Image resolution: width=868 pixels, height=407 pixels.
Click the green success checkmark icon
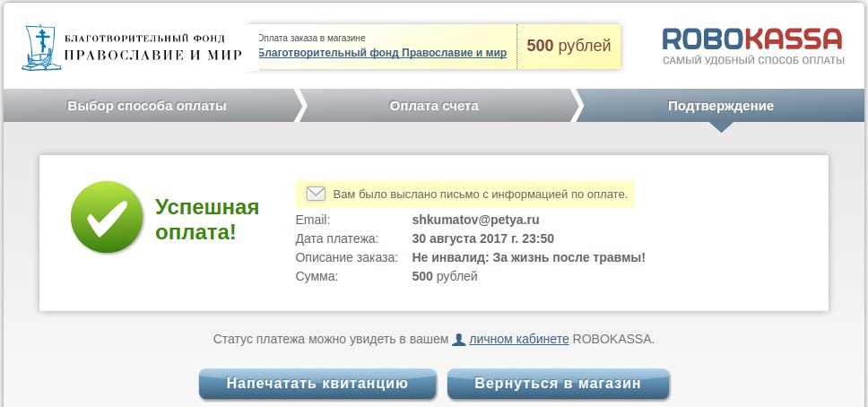(x=107, y=217)
